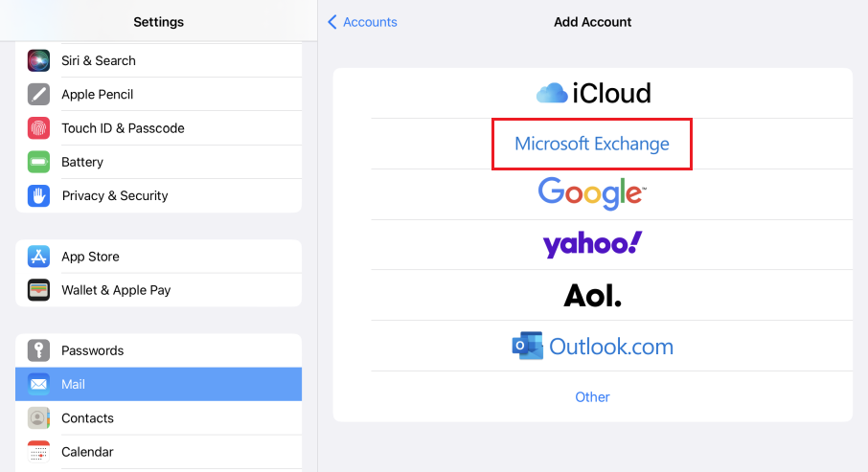Select the Contacts icon in sidebar

pos(38,418)
